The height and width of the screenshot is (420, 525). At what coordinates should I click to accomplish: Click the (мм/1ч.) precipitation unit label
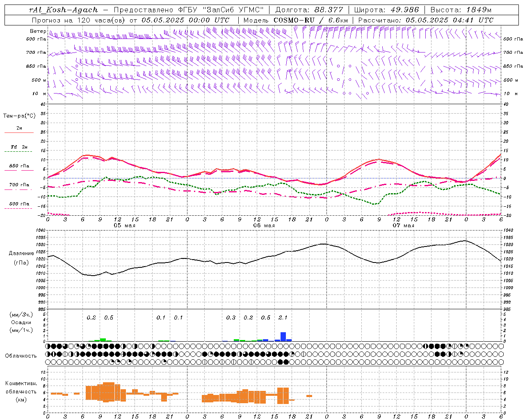[x=21, y=330]
